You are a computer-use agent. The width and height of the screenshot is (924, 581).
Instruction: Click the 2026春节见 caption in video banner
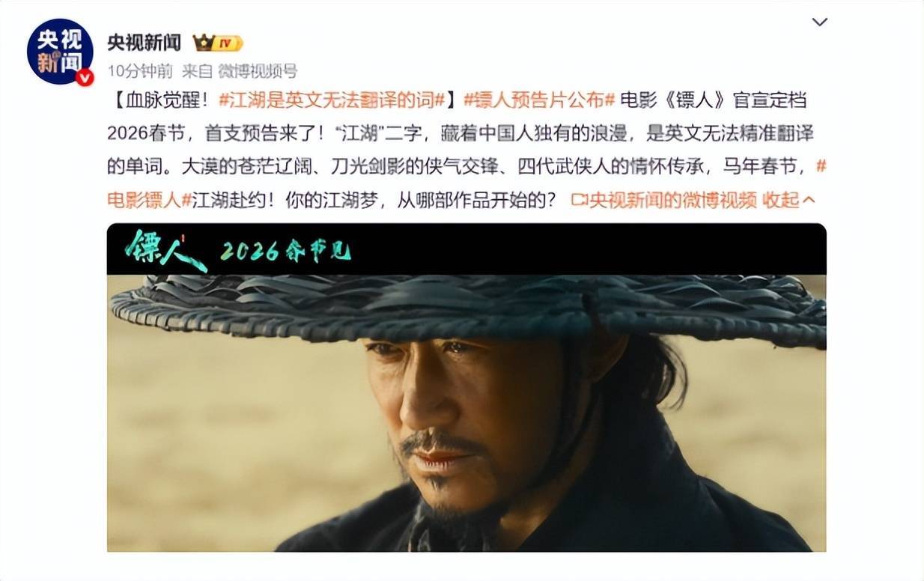pyautogui.click(x=285, y=252)
